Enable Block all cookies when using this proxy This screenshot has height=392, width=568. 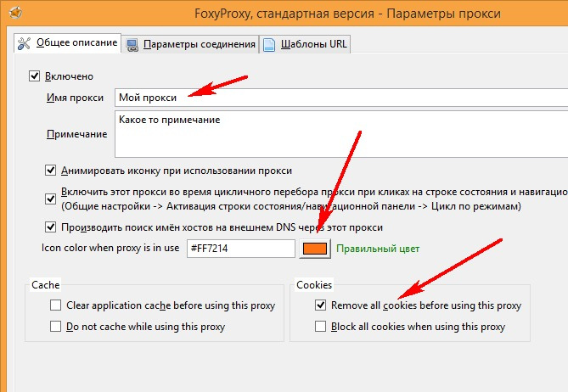pos(320,326)
